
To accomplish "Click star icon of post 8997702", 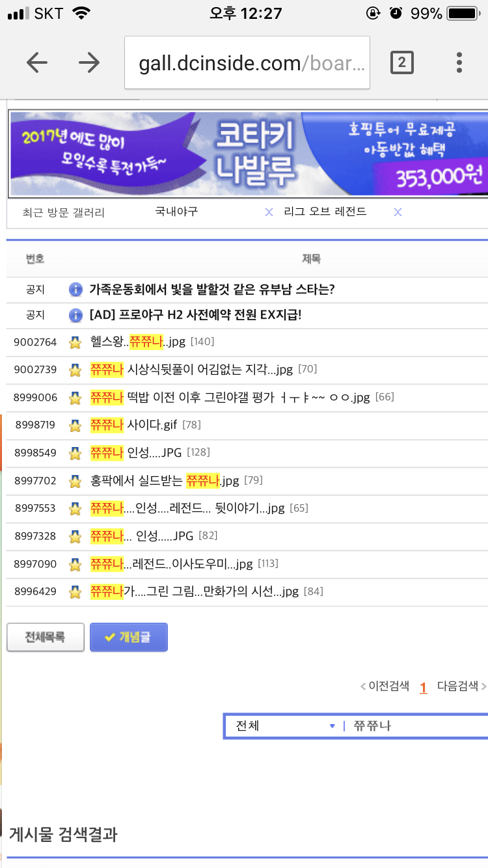I will click(x=75, y=481).
